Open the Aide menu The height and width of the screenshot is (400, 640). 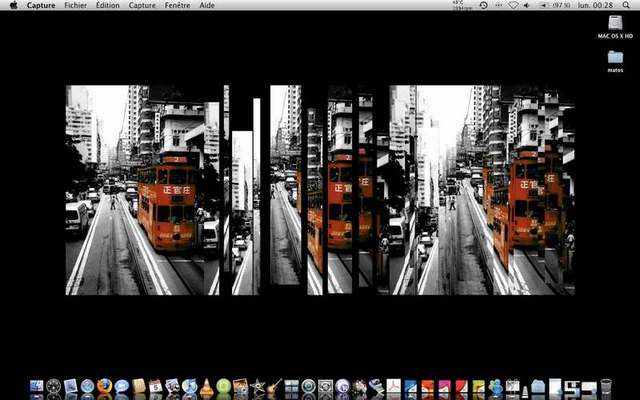(207, 5)
